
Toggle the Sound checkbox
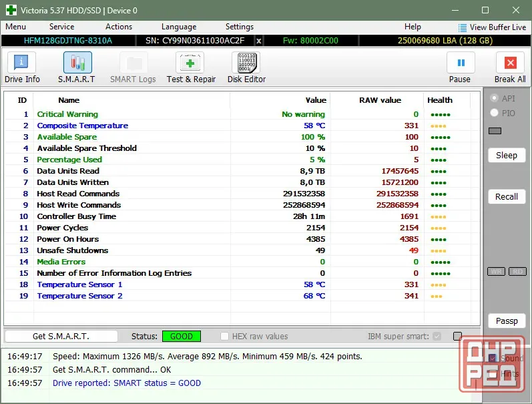coord(493,358)
